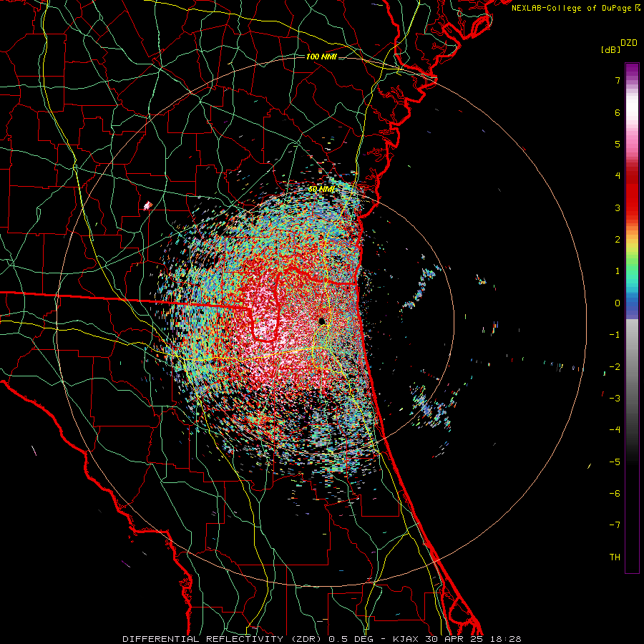Viewport: 644px width, 644px height.
Task: Click scale value -5 on the legend
Action: coord(615,462)
